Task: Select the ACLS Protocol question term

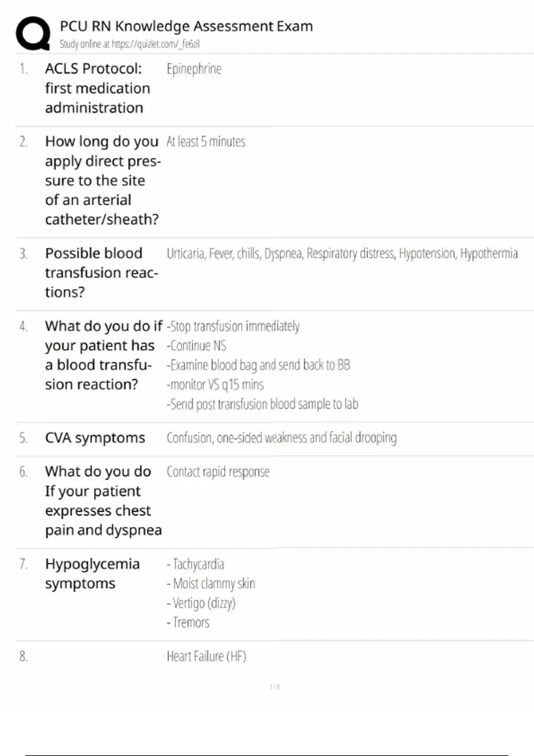Action: [x=97, y=88]
